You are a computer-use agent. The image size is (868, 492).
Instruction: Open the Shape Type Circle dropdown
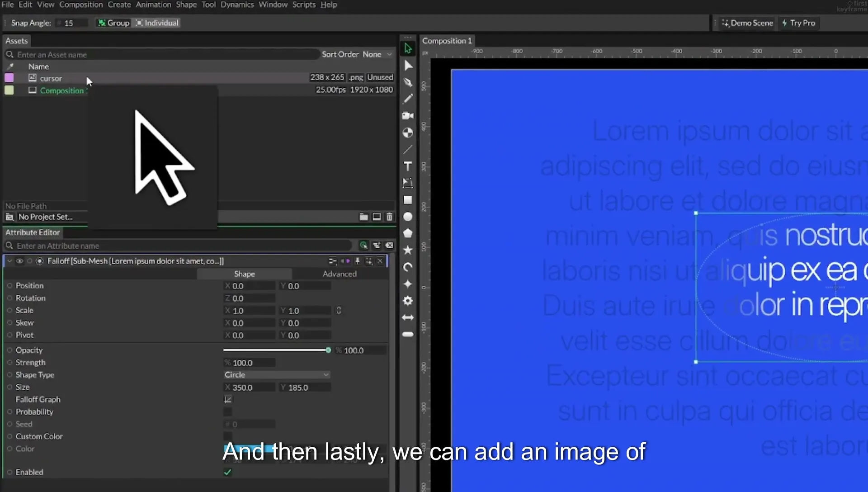coord(276,375)
